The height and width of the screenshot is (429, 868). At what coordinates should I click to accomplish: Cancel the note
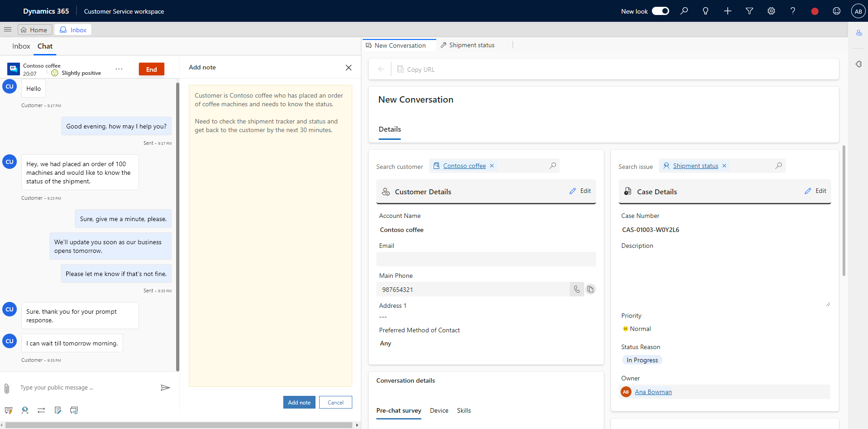(x=335, y=402)
